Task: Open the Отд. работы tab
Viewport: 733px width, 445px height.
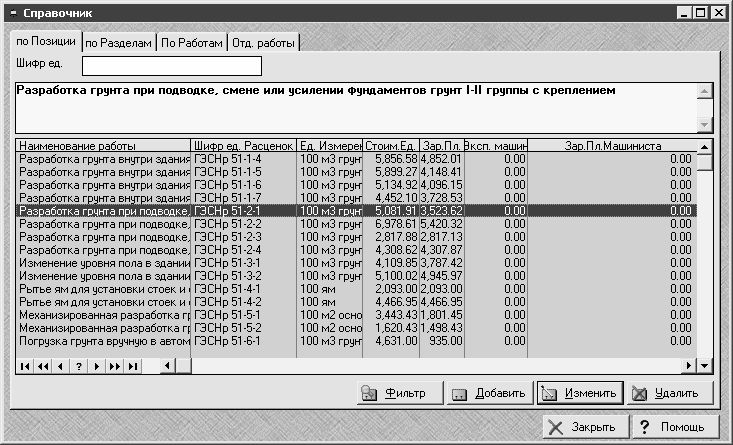Action: pos(263,43)
